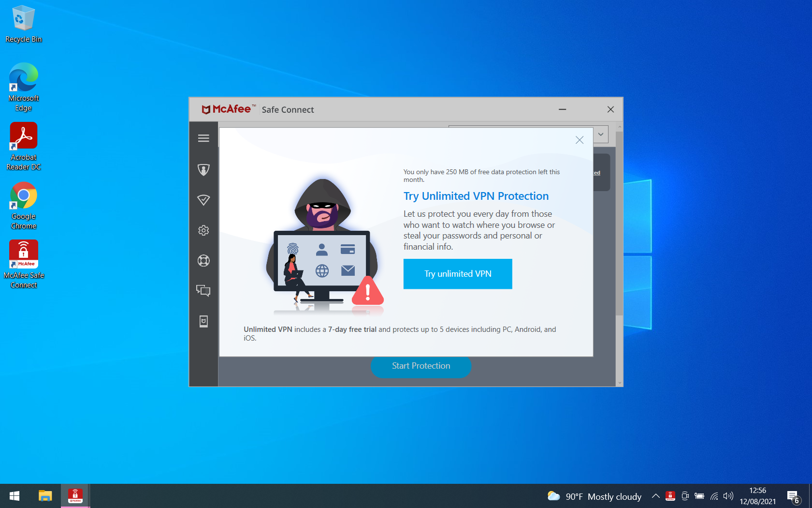Open the McAfee device icon at sidebar bottom
Screen dimensions: 812x508
coord(203,321)
